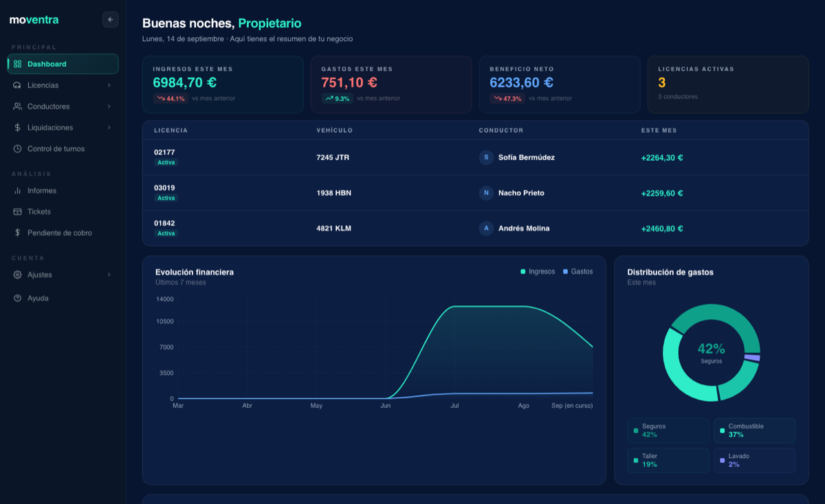Click license number 02177
The image size is (825, 504).
164,152
